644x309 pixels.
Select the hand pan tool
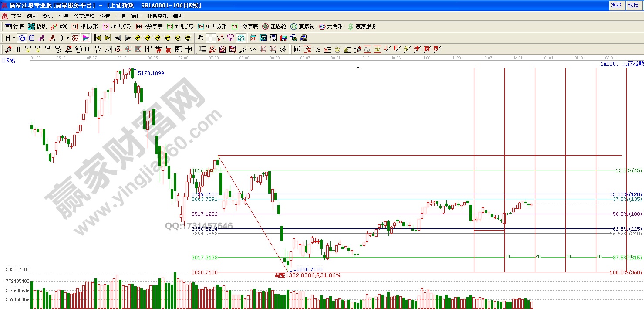[201, 38]
